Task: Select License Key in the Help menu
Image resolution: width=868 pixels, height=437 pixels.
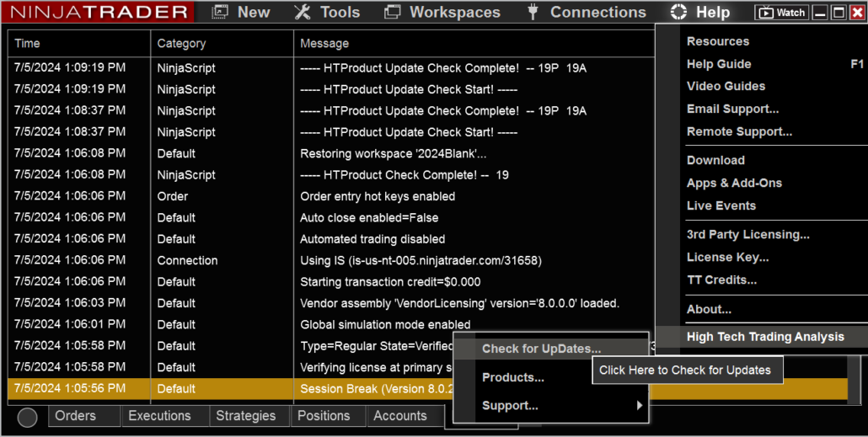Action: tap(727, 258)
